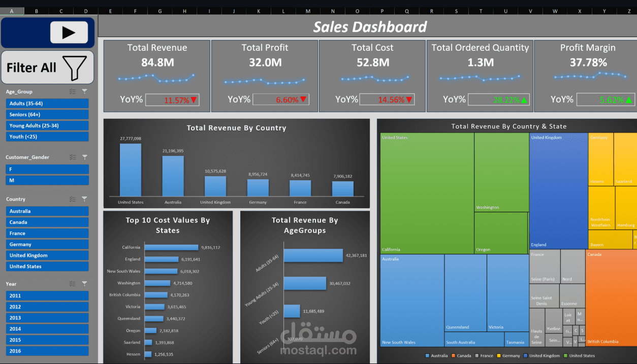
Task: Clear filter on Year slicer
Action: 84,284
